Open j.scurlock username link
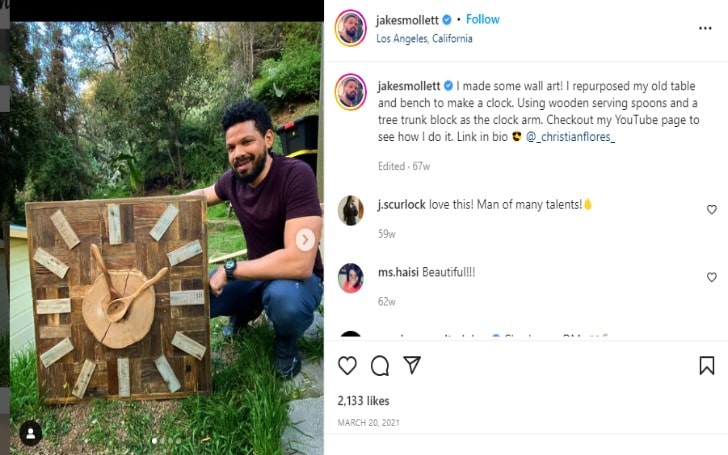Viewport: 728px width, 455px height. [x=401, y=205]
